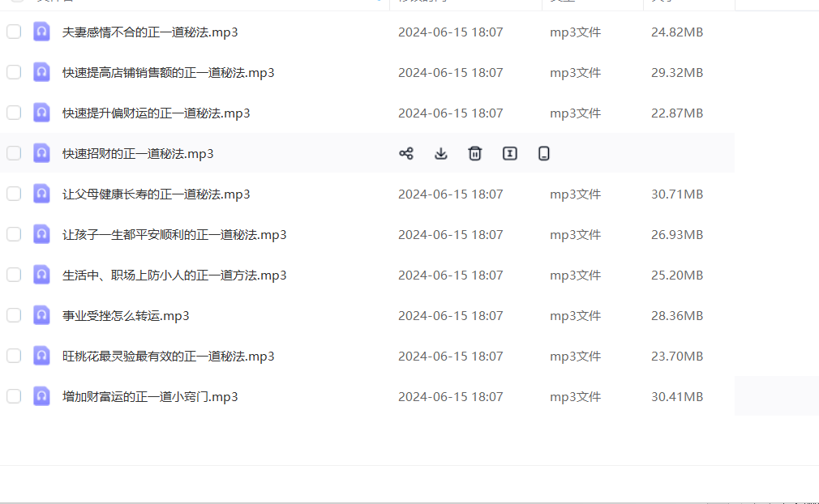
Task: Rename the file with the rename icon
Action: [x=509, y=153]
